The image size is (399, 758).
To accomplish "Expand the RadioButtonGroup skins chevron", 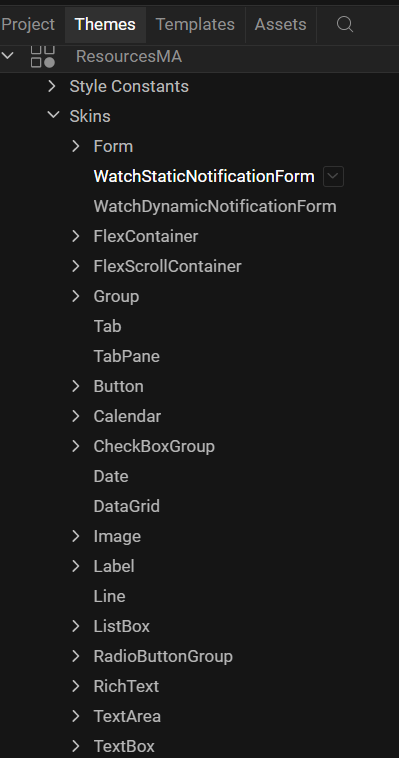I will click(x=75, y=656).
